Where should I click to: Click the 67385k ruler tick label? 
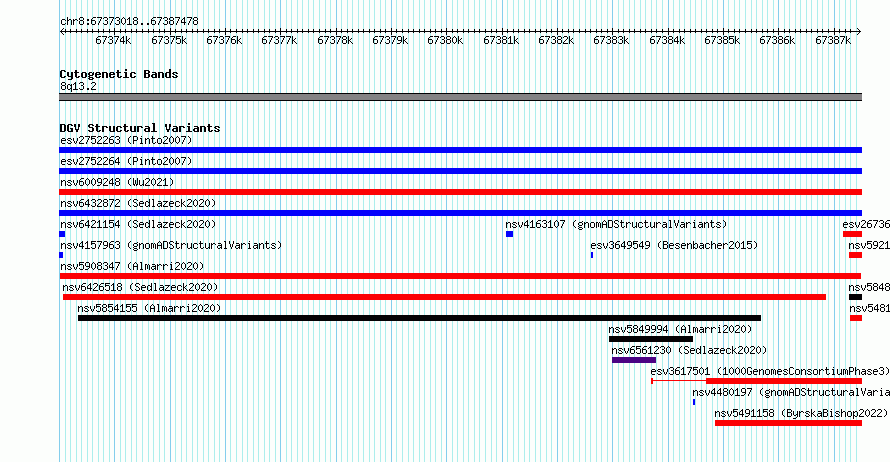(722, 40)
